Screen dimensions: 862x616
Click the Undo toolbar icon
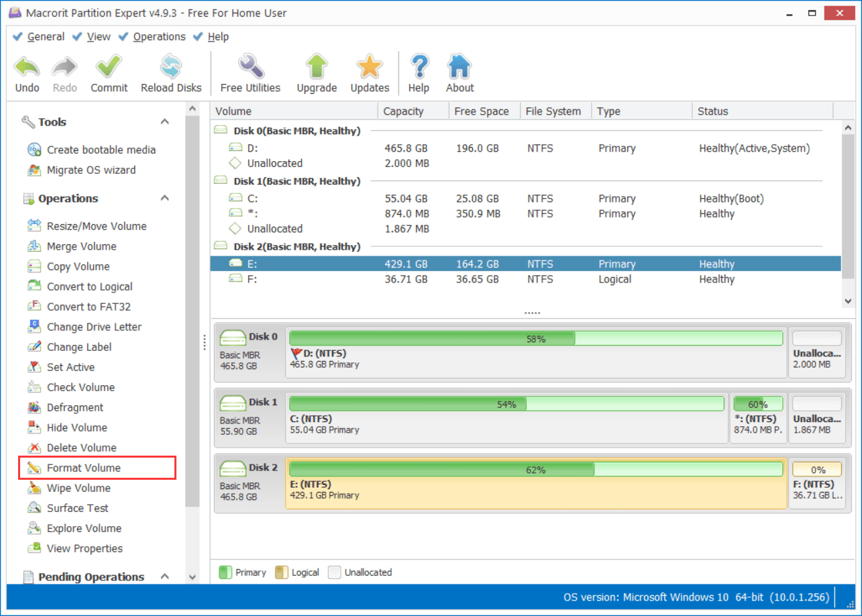point(28,68)
